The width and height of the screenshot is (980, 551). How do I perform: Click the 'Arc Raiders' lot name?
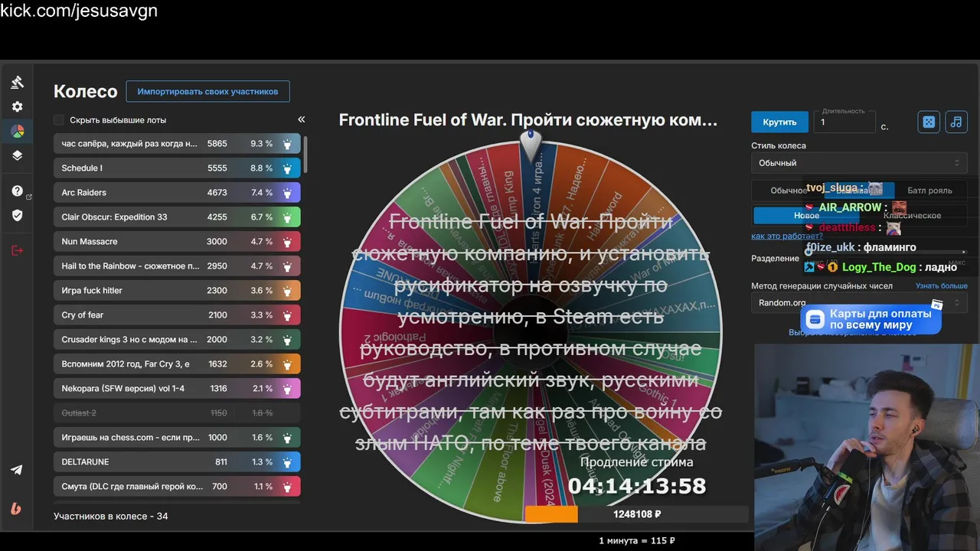tap(84, 193)
